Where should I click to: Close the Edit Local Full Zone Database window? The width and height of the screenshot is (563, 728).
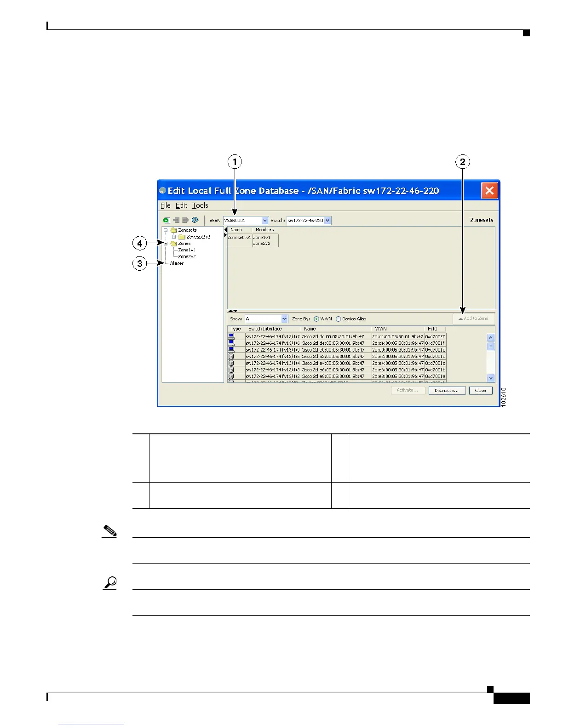(489, 190)
